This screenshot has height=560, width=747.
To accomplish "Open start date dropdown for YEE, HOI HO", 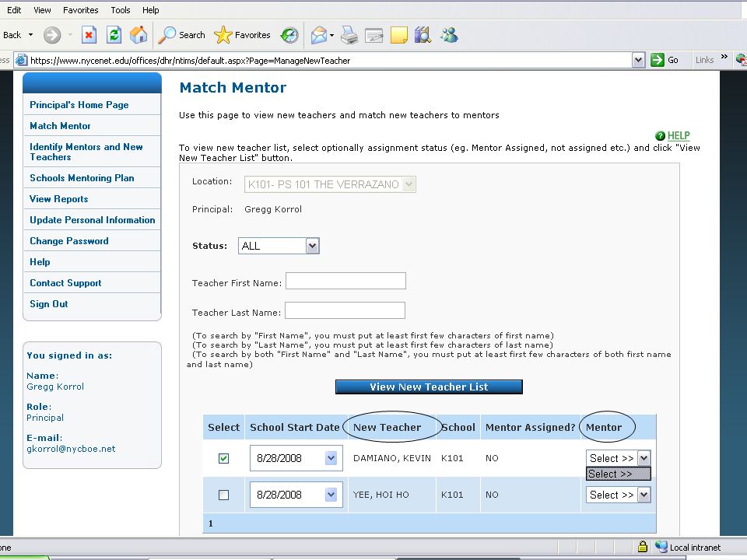I will (331, 495).
